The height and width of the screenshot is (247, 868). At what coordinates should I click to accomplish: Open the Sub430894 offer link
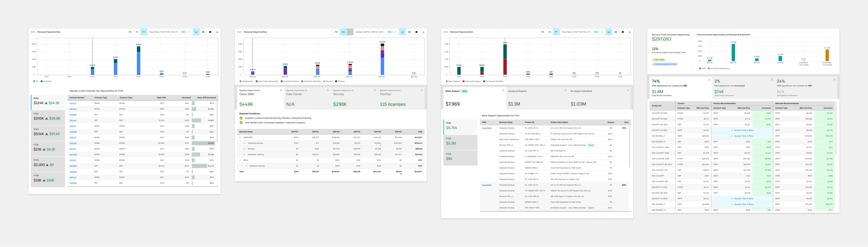pyautogui.click(x=487, y=128)
